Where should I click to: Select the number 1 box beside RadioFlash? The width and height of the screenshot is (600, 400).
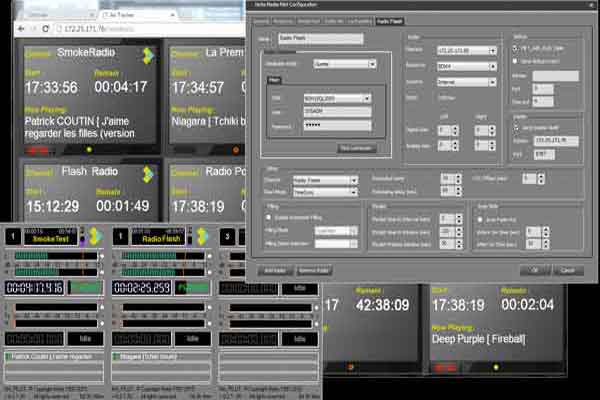121,236
